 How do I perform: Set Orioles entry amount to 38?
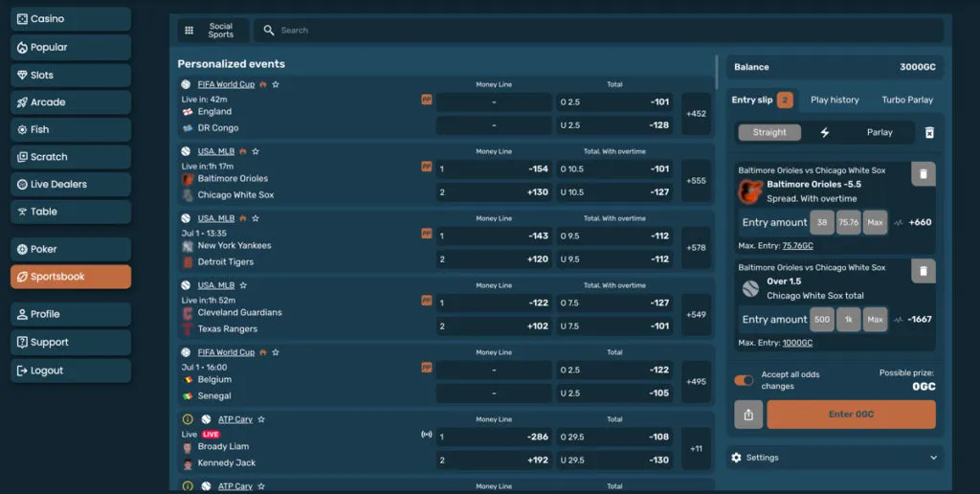tap(822, 223)
